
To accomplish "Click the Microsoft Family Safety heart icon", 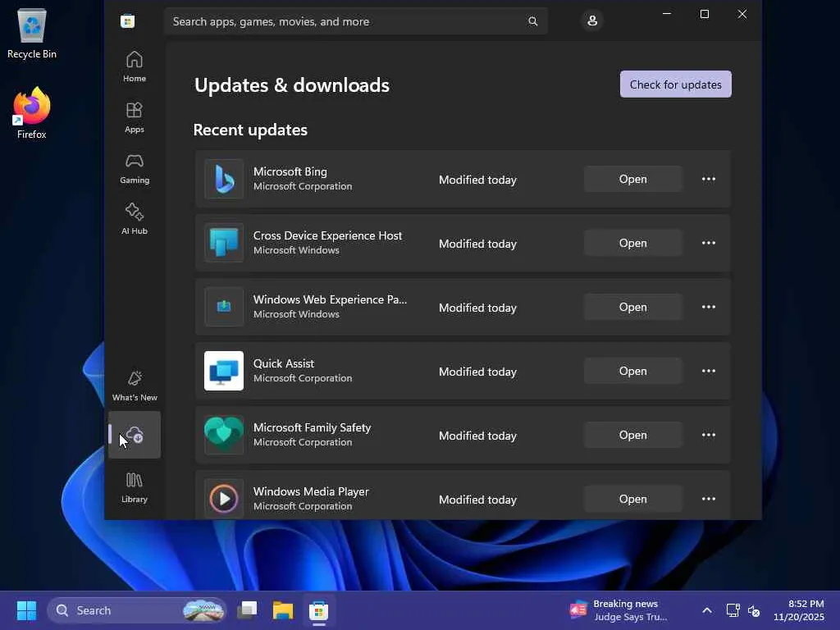I will click(x=224, y=435).
